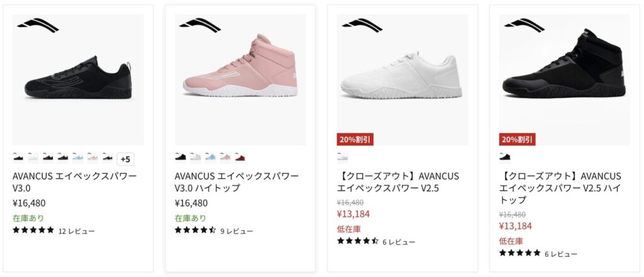Click the star rating on the white V2.5 shoe
This screenshot has width=644, height=277.
coord(358,241)
